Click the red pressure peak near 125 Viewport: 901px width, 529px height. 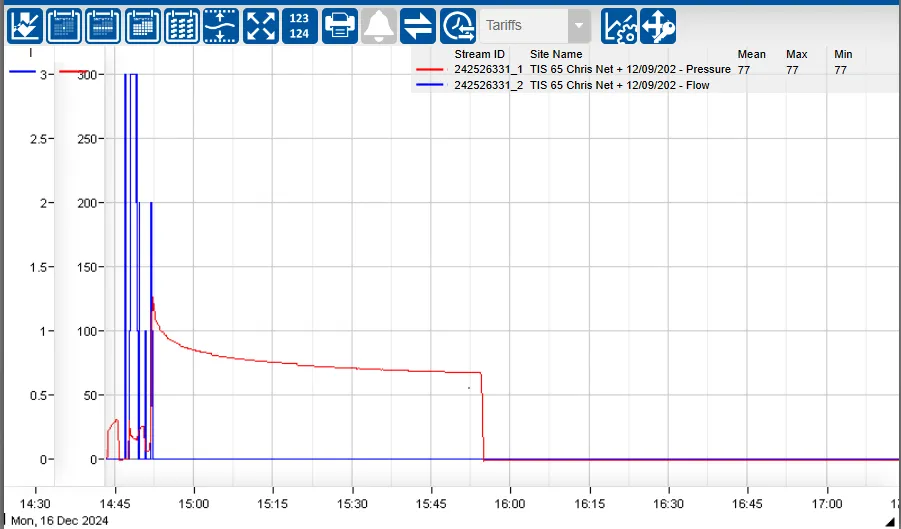[x=152, y=298]
